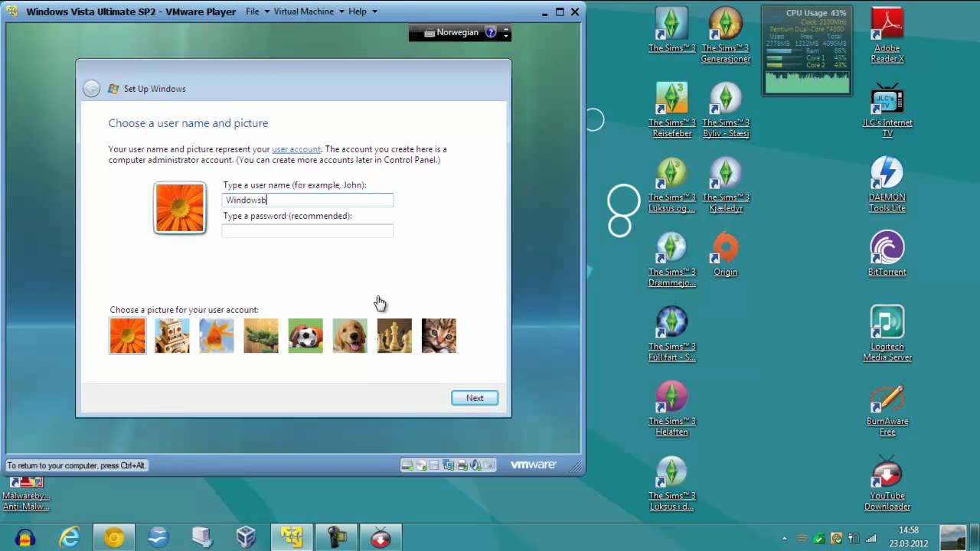This screenshot has width=980, height=551.
Task: Open the VMware Player Help menu
Action: point(362,11)
